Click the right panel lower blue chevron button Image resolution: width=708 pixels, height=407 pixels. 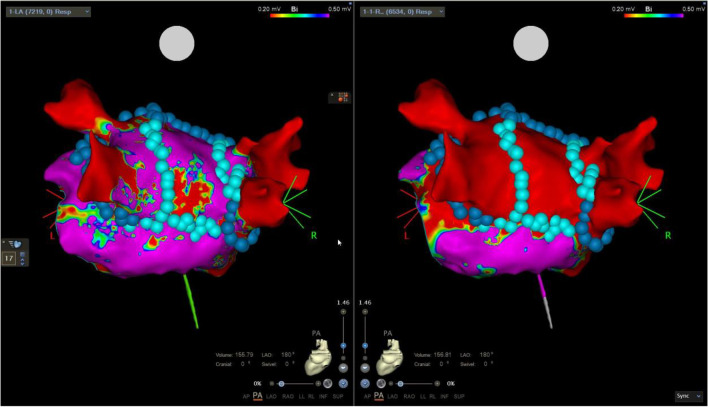[x=365, y=384]
